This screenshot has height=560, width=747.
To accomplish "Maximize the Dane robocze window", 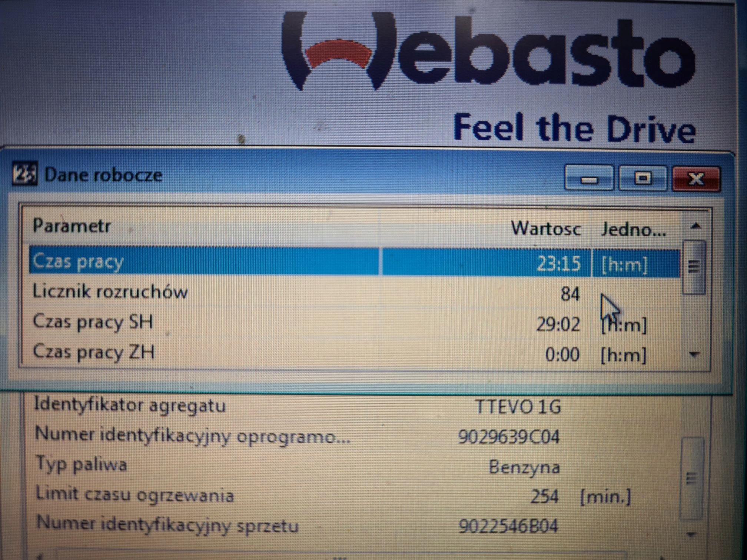I will (x=643, y=179).
